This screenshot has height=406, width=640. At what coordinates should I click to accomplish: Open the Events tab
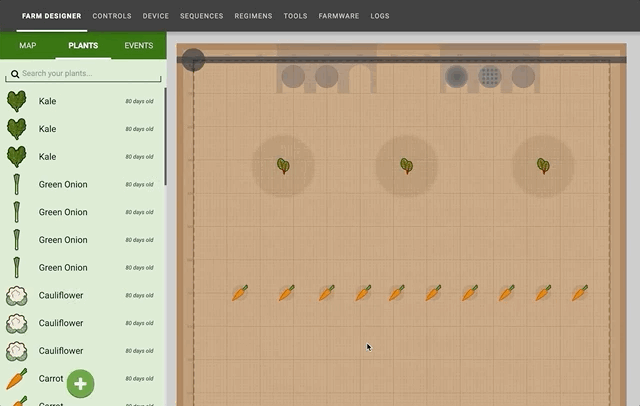(x=139, y=46)
